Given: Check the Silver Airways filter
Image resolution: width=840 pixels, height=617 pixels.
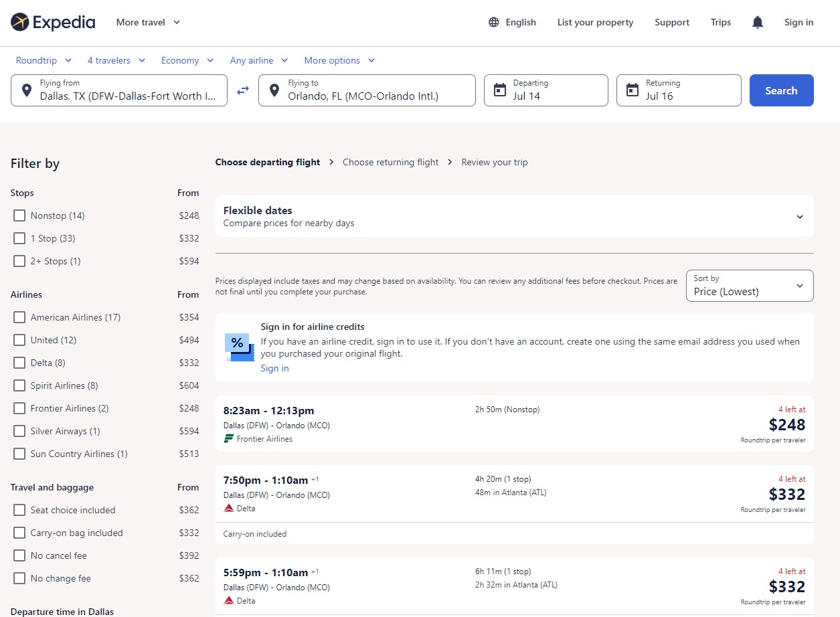Looking at the screenshot, I should pyautogui.click(x=19, y=431).
